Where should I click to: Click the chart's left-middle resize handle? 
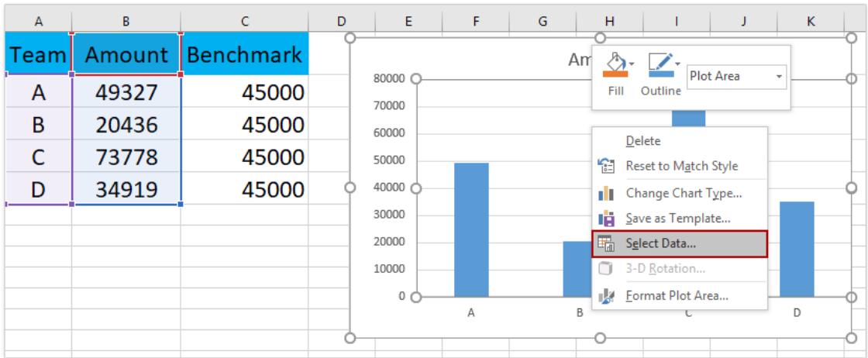point(350,188)
